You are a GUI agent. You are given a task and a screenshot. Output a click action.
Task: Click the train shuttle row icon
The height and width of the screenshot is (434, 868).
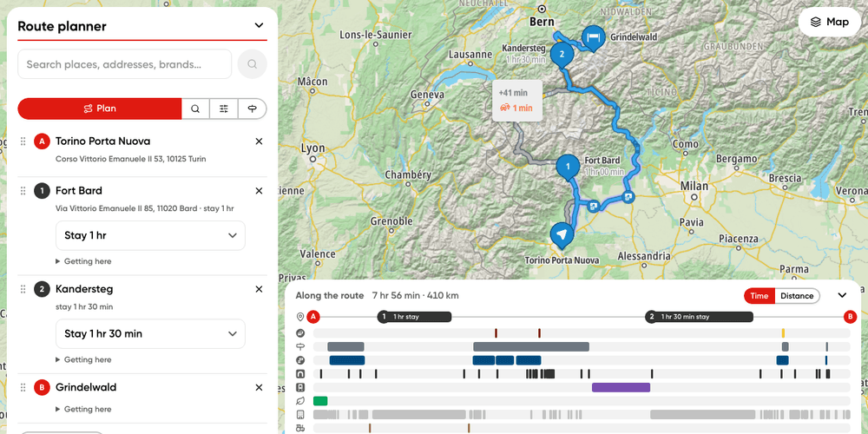[x=300, y=387]
